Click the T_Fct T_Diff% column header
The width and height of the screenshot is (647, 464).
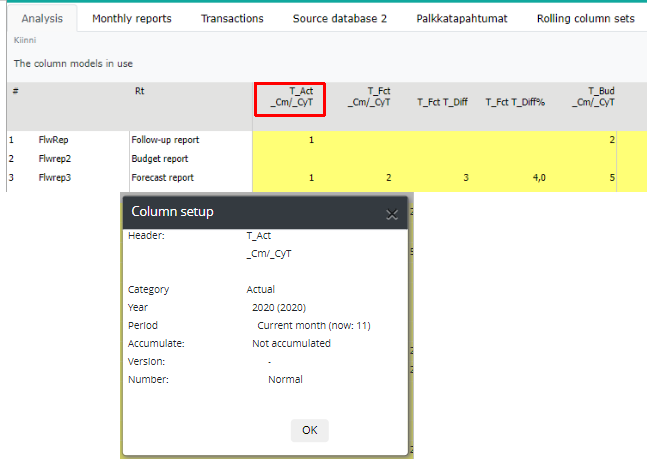515,102
